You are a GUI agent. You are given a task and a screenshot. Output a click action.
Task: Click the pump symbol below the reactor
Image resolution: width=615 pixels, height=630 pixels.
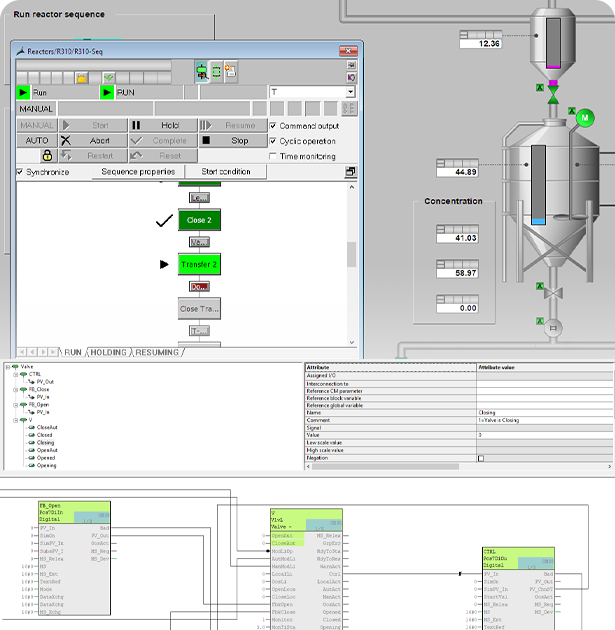(551, 325)
